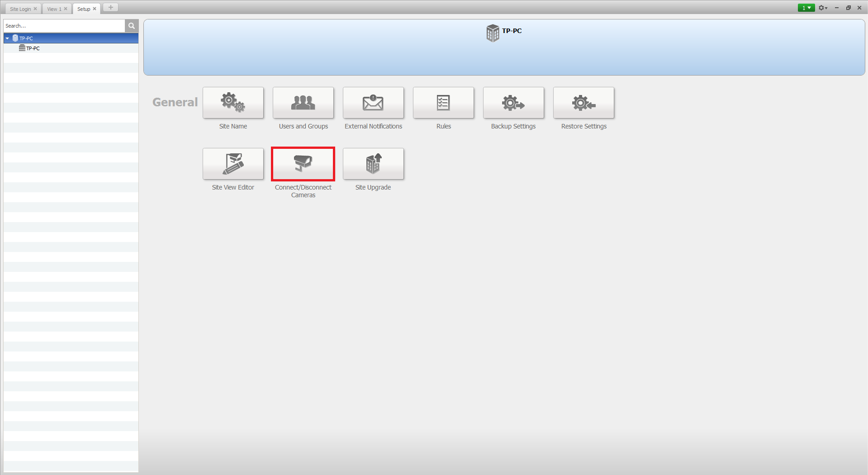
Task: Open Backup Settings
Action: click(x=513, y=103)
